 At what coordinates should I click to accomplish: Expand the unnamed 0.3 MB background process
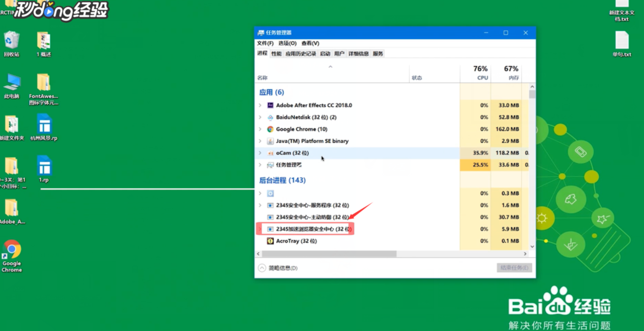coord(260,193)
